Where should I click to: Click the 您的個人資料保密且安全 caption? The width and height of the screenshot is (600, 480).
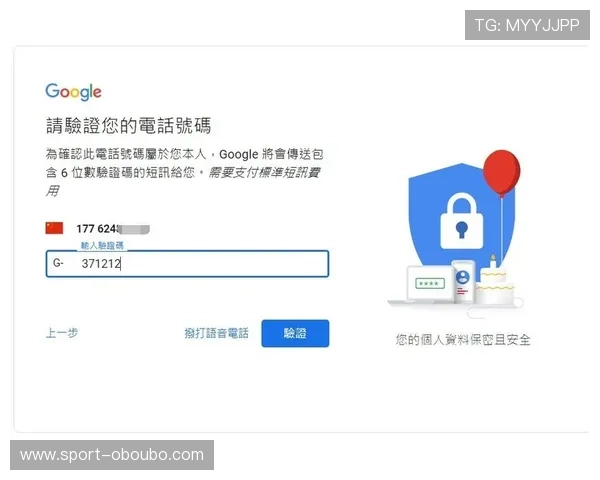463,340
